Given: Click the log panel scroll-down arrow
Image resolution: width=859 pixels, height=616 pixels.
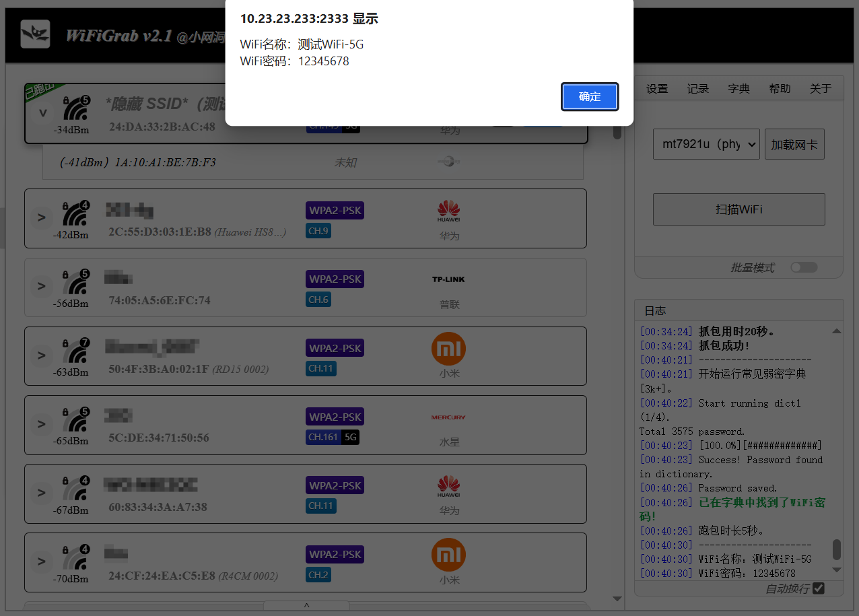Looking at the screenshot, I should (837, 570).
